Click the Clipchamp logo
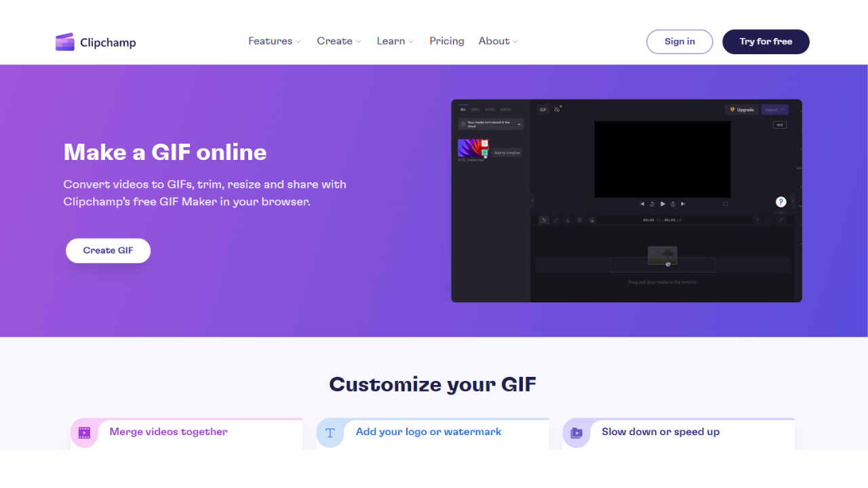868x488 pixels. pos(96,42)
